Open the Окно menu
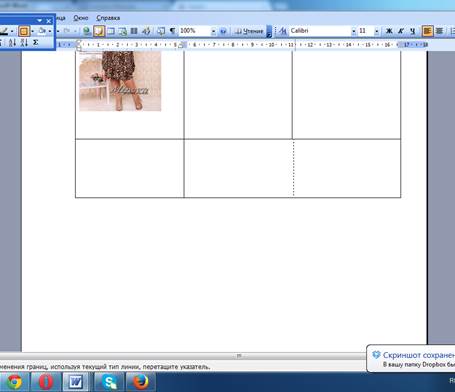 click(x=81, y=18)
